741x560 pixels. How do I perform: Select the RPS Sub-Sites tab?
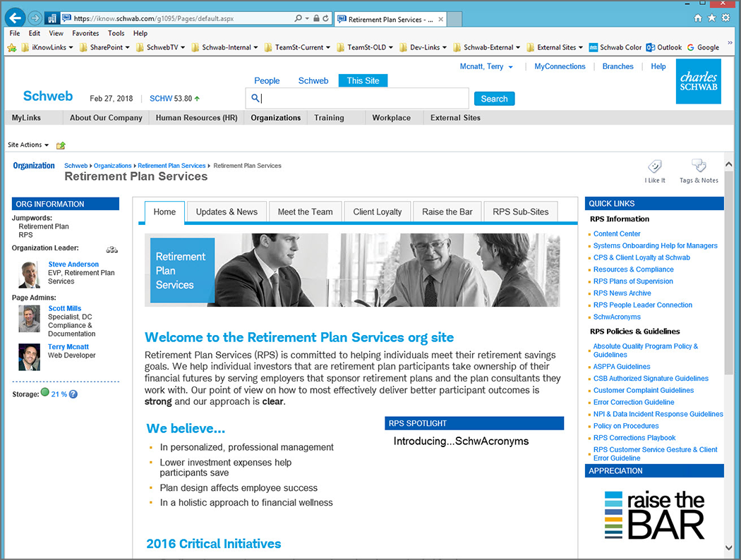click(521, 212)
